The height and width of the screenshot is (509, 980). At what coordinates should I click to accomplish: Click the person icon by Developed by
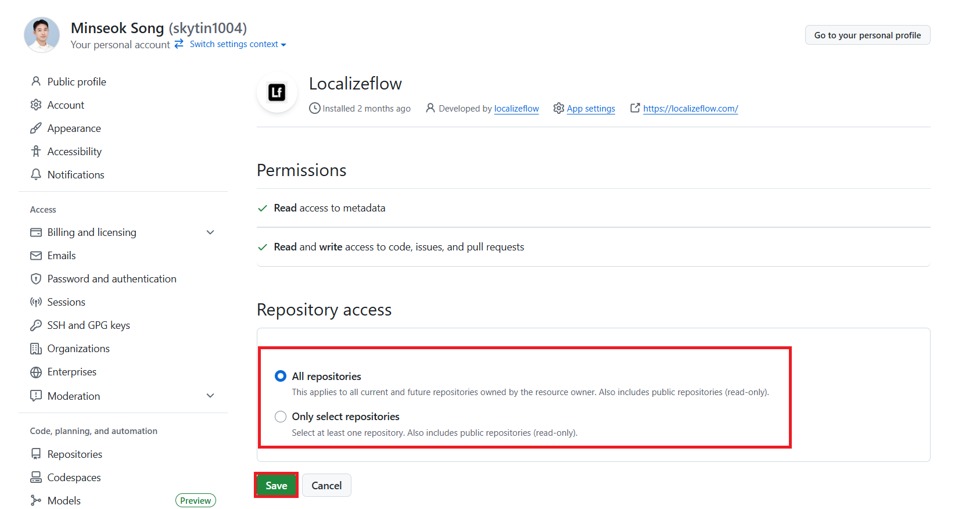(x=430, y=108)
